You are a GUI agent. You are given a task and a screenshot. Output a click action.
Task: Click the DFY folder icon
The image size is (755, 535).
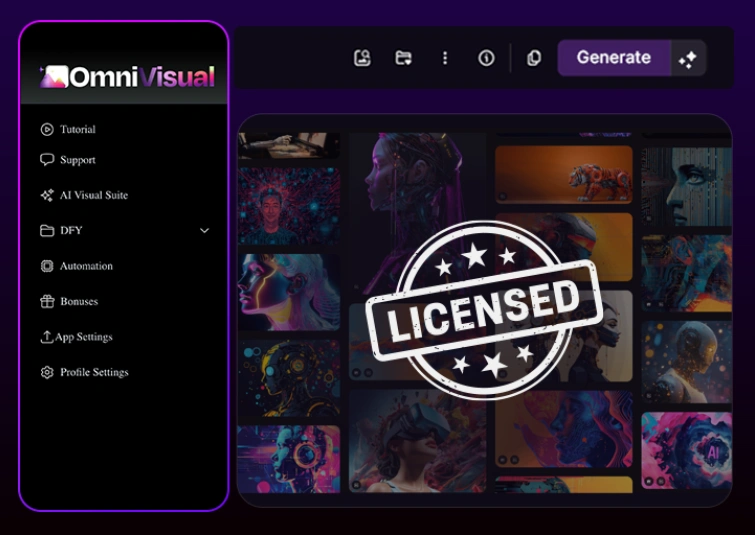(47, 231)
